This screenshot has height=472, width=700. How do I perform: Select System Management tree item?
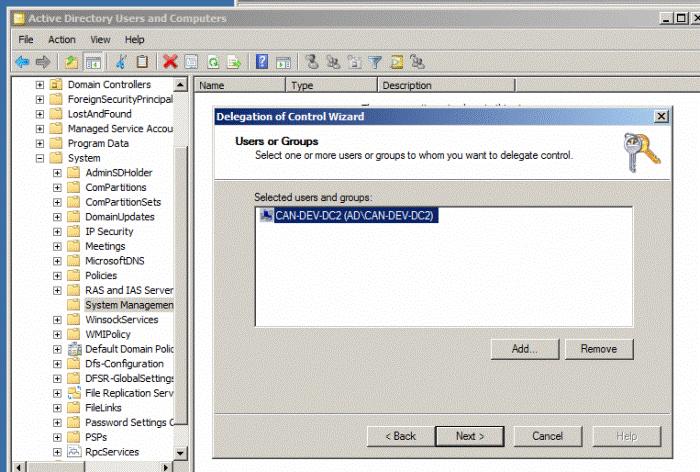click(x=129, y=305)
